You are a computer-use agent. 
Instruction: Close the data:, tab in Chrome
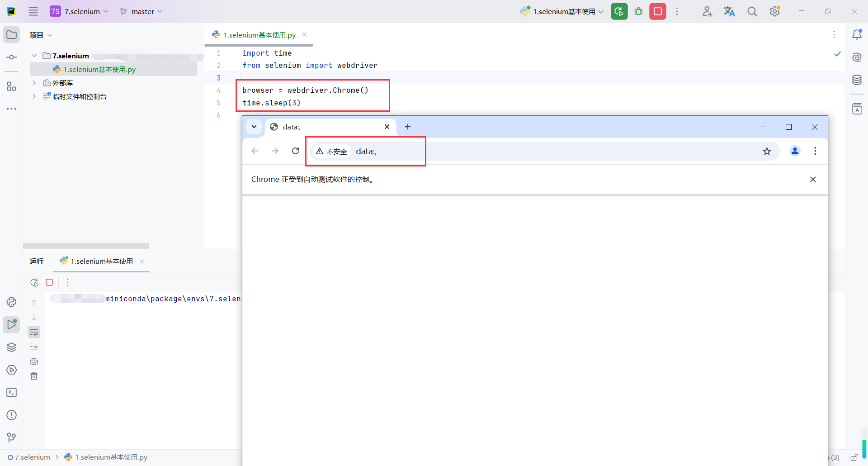coord(387,127)
